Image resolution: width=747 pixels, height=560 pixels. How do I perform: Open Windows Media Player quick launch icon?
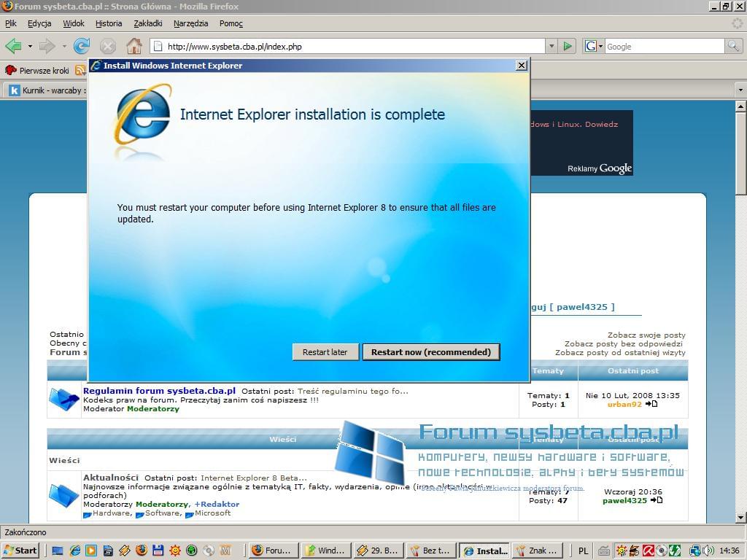pyautogui.click(x=91, y=551)
